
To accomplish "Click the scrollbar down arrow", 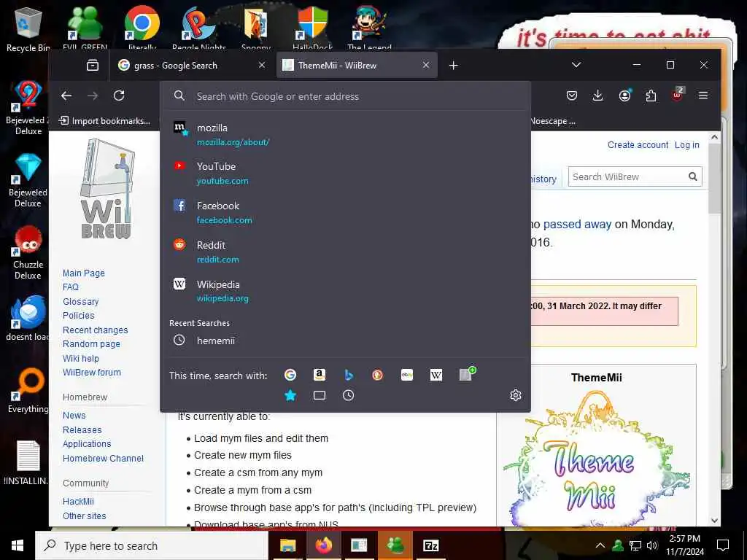I will (714, 521).
